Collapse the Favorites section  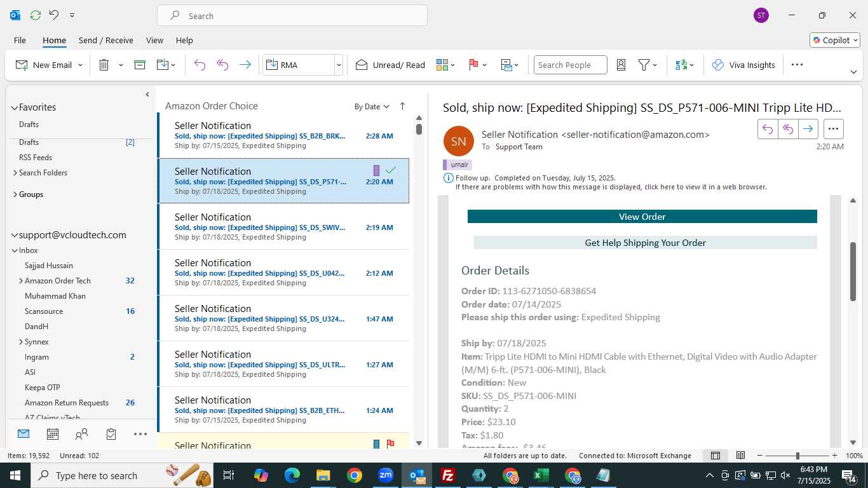pyautogui.click(x=14, y=108)
